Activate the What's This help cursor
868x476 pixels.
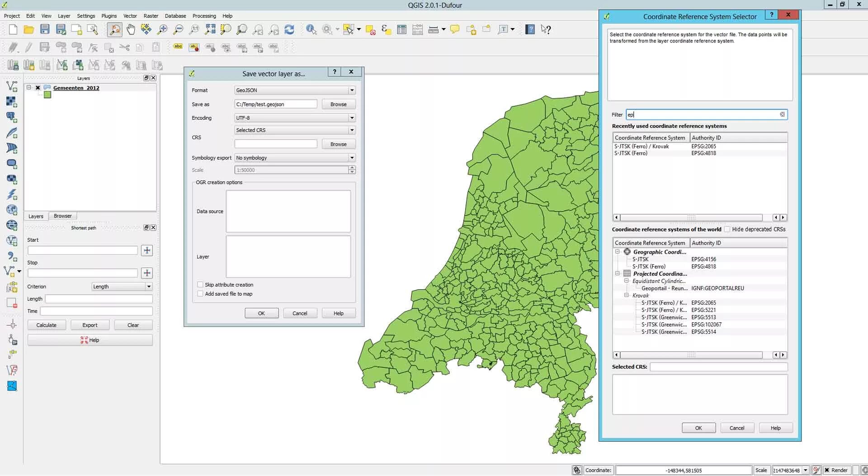546,30
